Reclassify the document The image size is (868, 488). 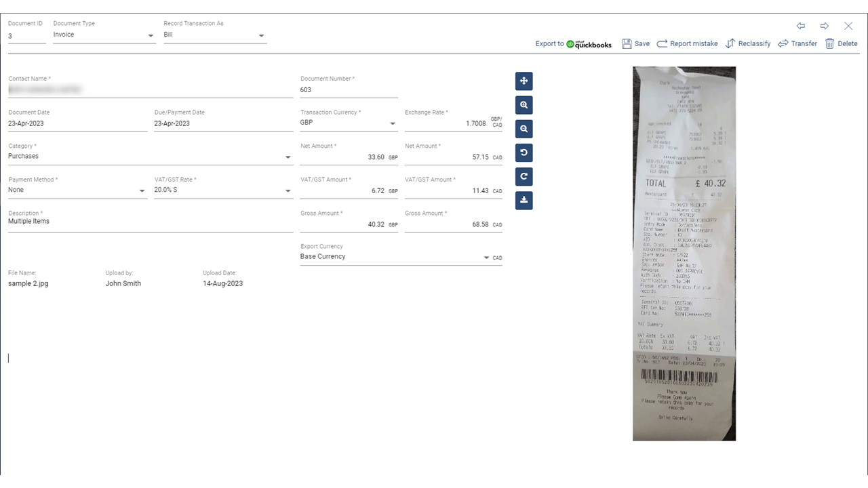click(748, 43)
